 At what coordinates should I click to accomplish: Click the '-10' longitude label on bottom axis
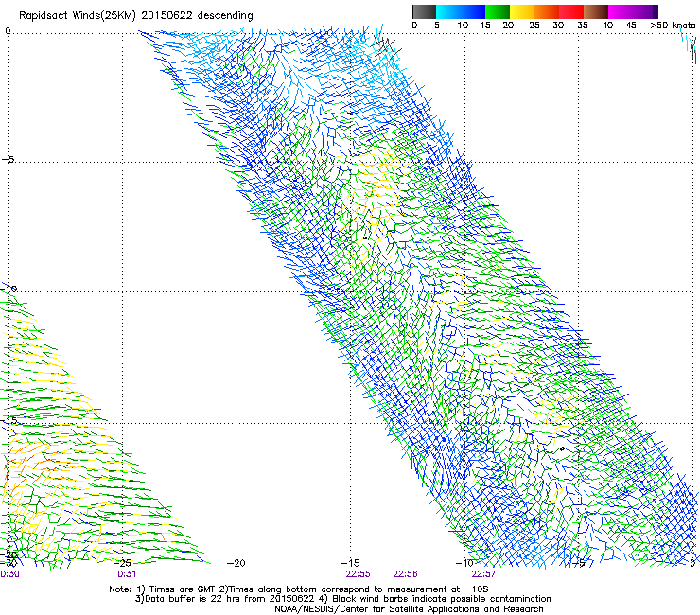pos(464,563)
